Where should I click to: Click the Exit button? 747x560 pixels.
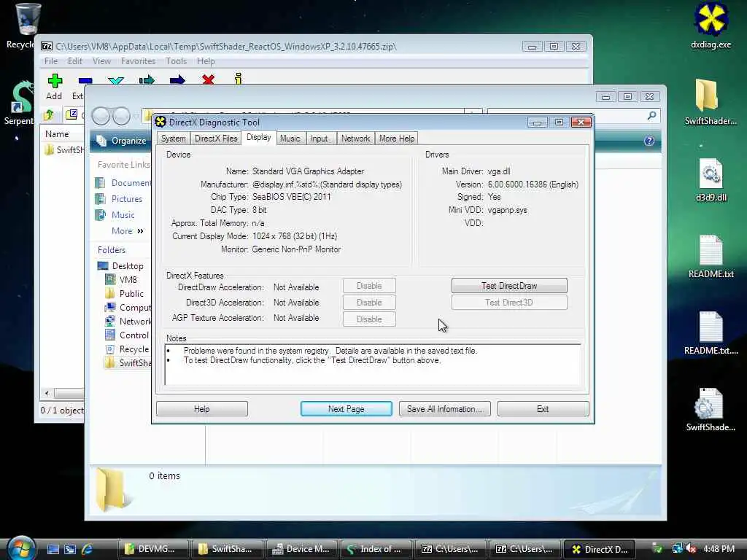[543, 409]
